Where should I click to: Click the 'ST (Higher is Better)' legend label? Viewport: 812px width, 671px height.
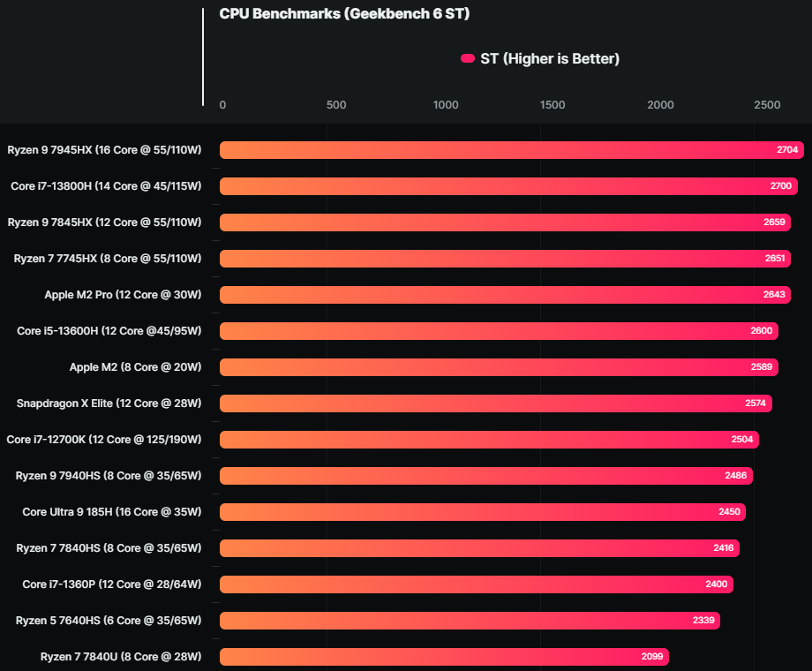(549, 59)
